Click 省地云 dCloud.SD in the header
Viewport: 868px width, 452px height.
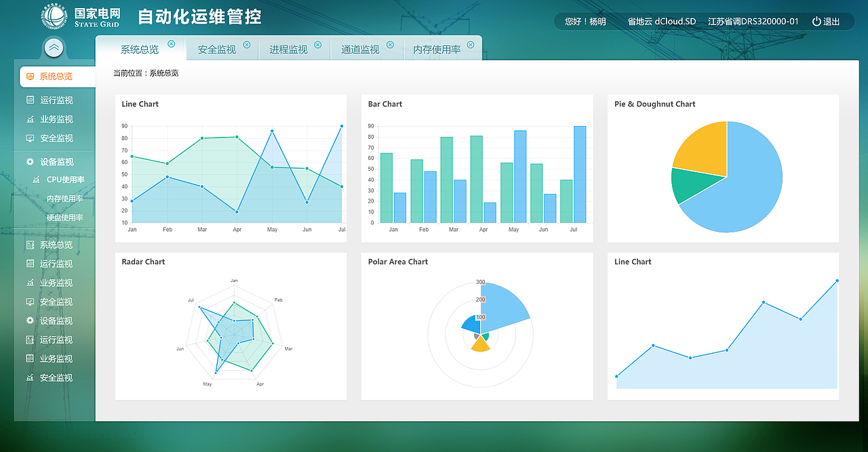662,22
